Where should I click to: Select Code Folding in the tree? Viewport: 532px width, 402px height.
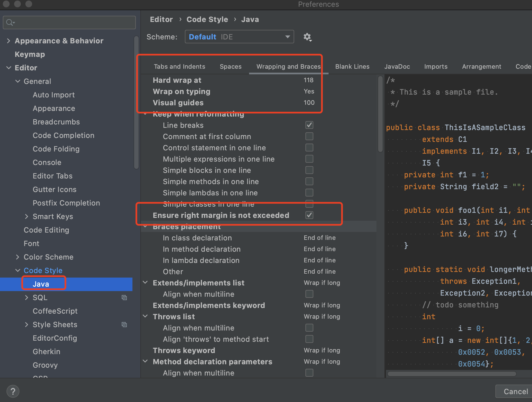pyautogui.click(x=56, y=149)
